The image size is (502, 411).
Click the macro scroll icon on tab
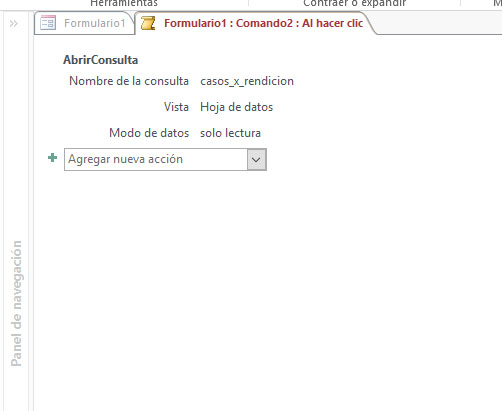pos(148,23)
